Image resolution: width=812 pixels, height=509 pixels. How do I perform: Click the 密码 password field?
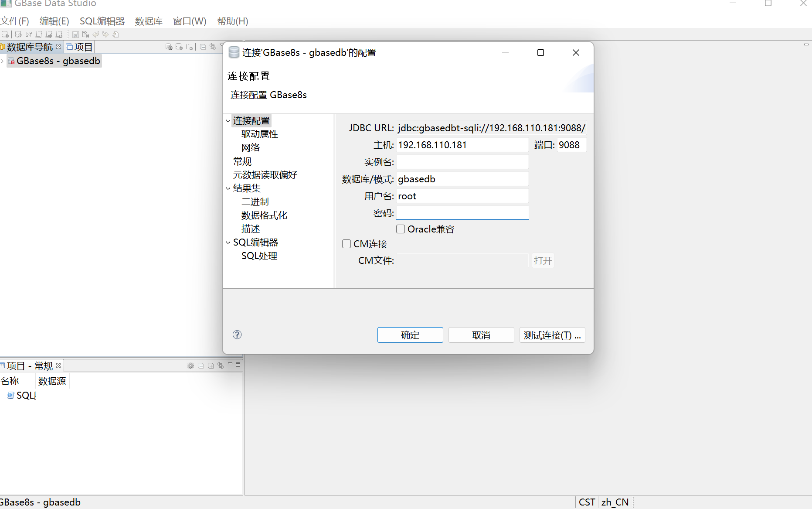pos(462,213)
